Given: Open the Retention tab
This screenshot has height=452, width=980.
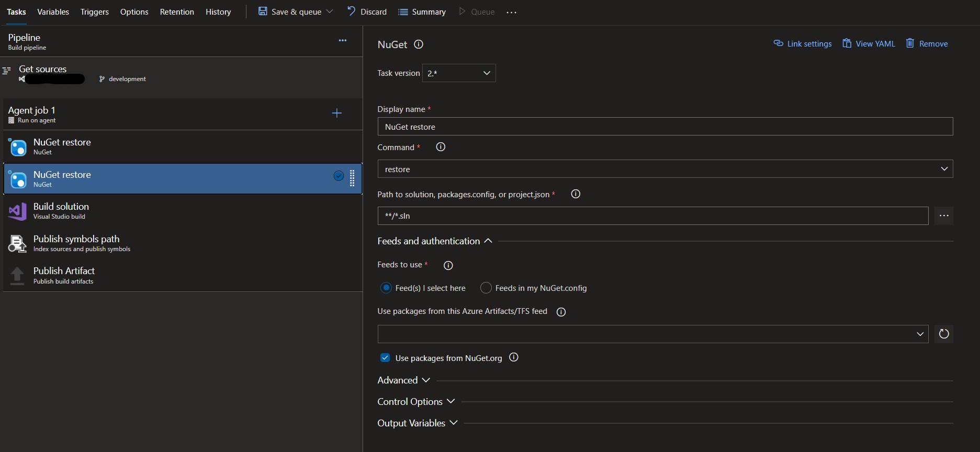Looking at the screenshot, I should [x=177, y=12].
